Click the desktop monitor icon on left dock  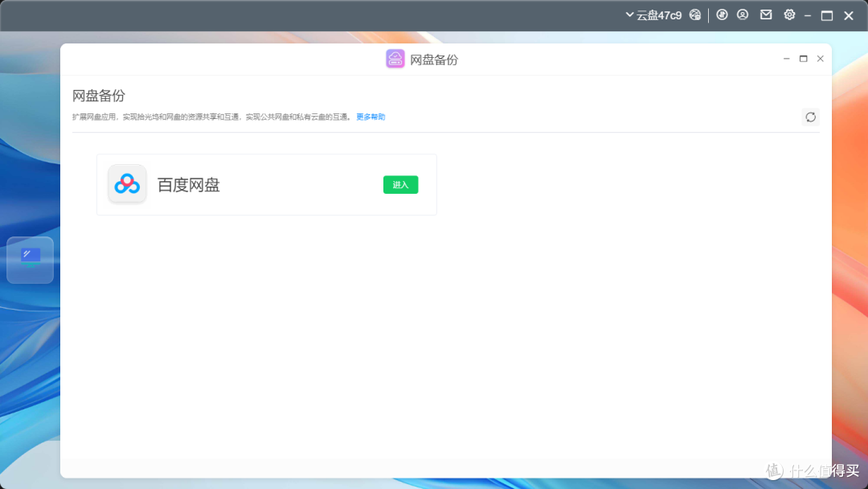tap(30, 260)
